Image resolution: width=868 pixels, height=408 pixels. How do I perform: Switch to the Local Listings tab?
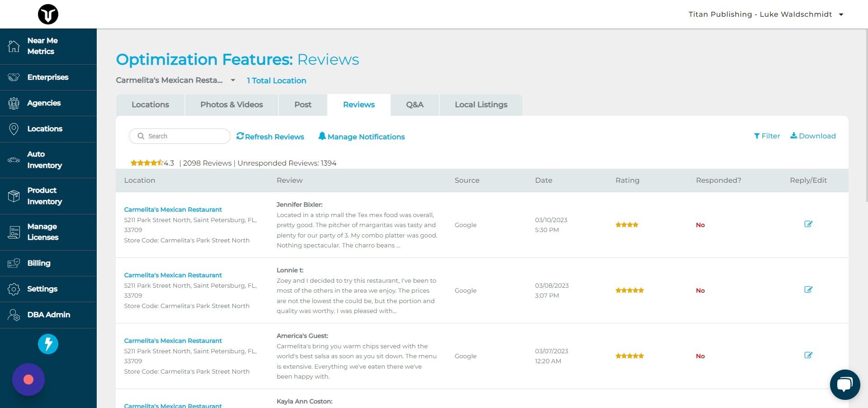[x=481, y=105]
